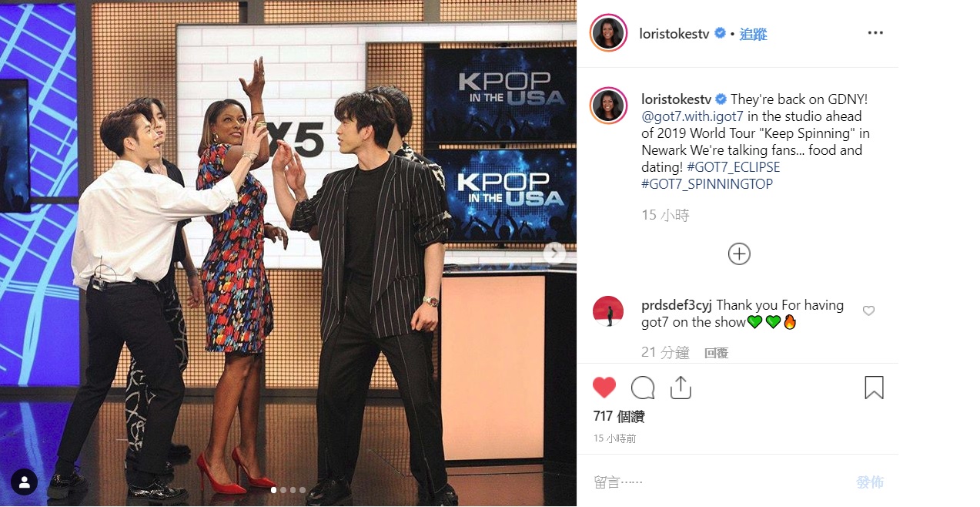
Task: Open the prdsdef3cyj commenter avatar
Action: tap(608, 311)
